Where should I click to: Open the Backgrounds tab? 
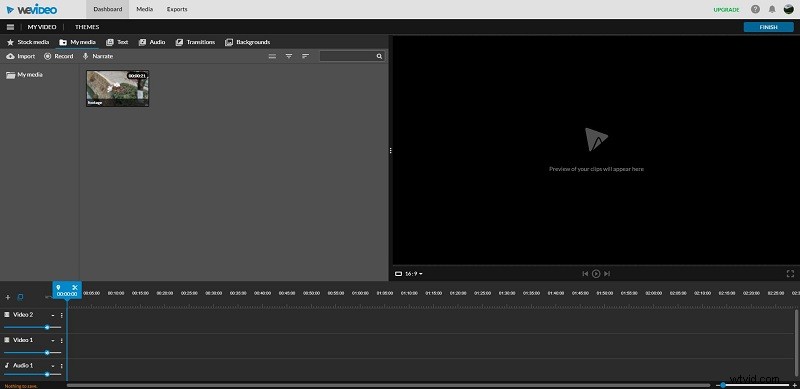[247, 42]
